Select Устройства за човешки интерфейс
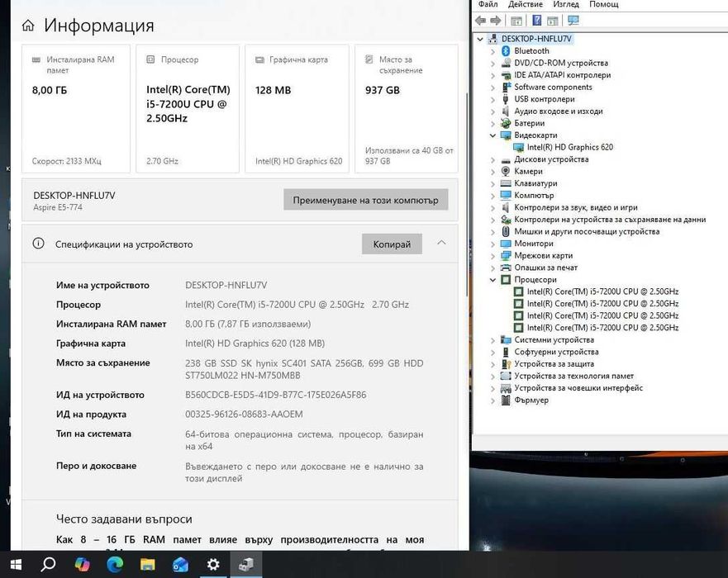 [578, 388]
